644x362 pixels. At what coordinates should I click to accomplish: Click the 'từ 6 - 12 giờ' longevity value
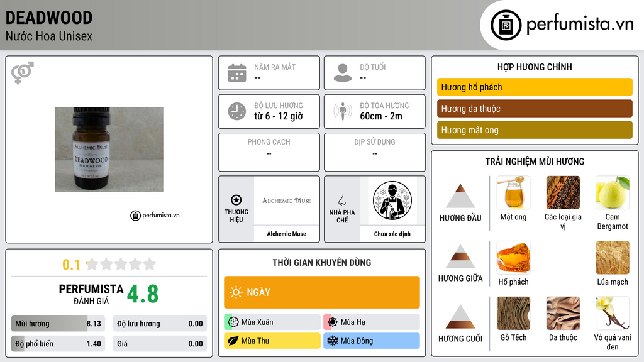279,116
